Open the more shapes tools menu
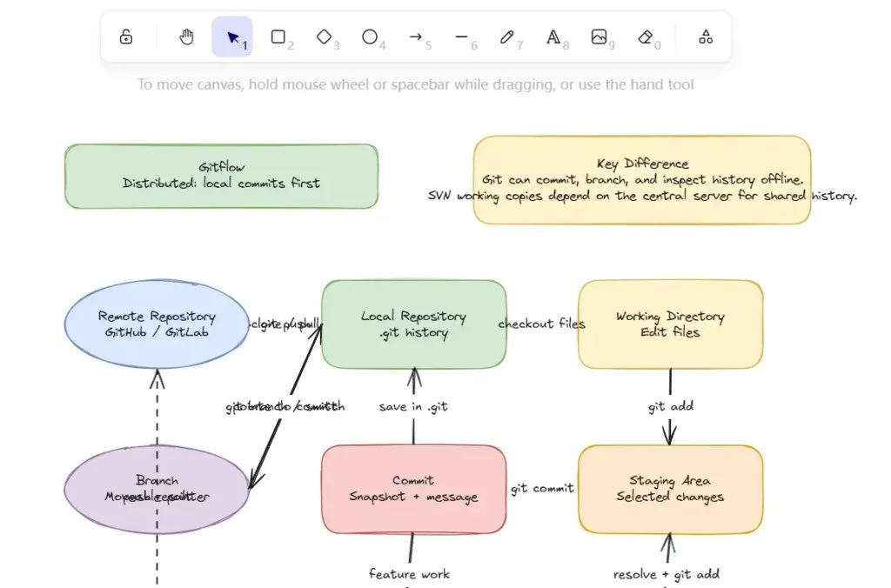891x588 pixels. [x=706, y=37]
